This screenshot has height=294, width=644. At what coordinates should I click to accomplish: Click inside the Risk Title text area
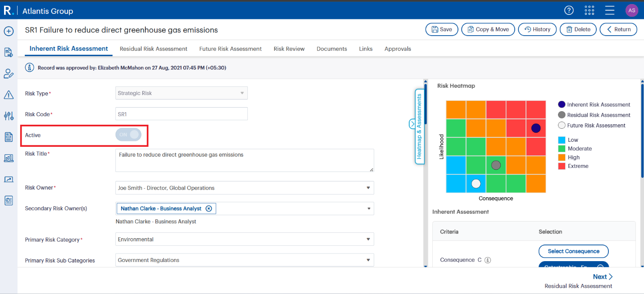(245, 160)
